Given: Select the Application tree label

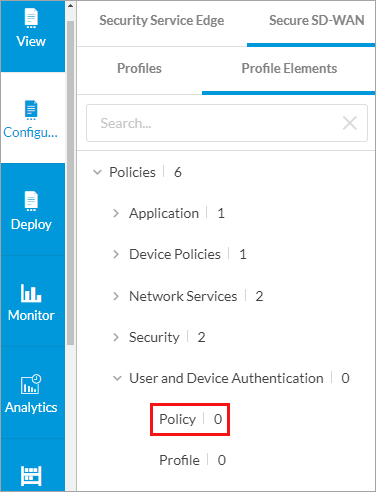Looking at the screenshot, I should pyautogui.click(x=164, y=213).
